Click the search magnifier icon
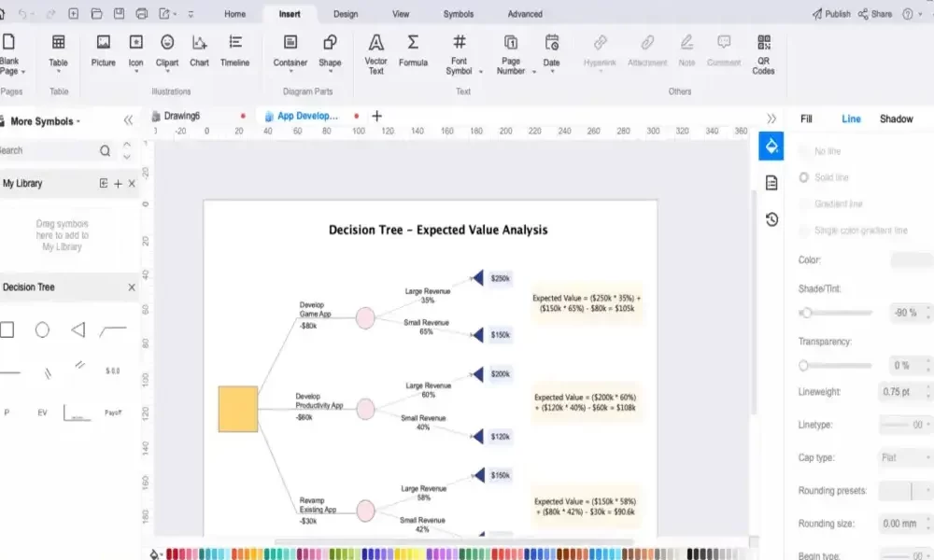Viewport: 934px width, 560px height. [x=105, y=150]
